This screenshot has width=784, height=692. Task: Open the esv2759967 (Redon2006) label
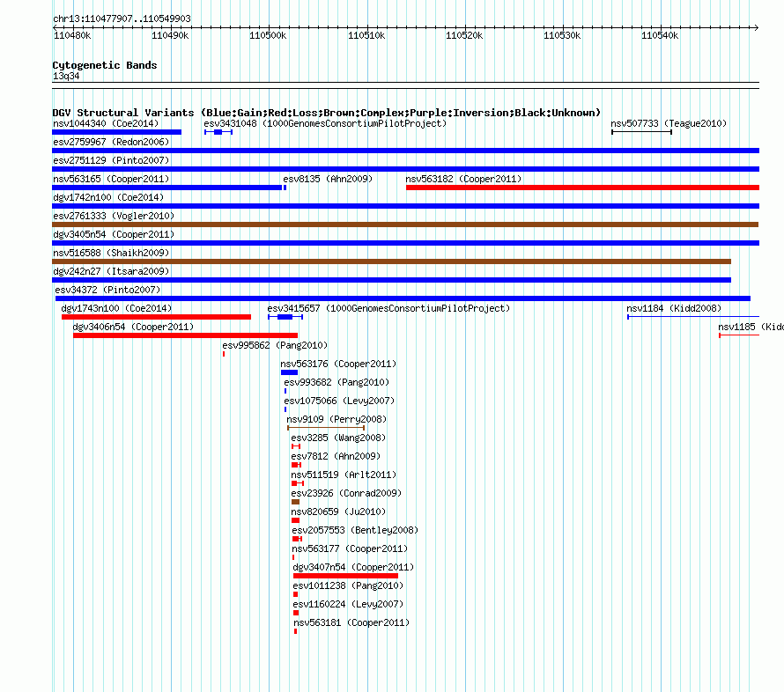[111, 142]
